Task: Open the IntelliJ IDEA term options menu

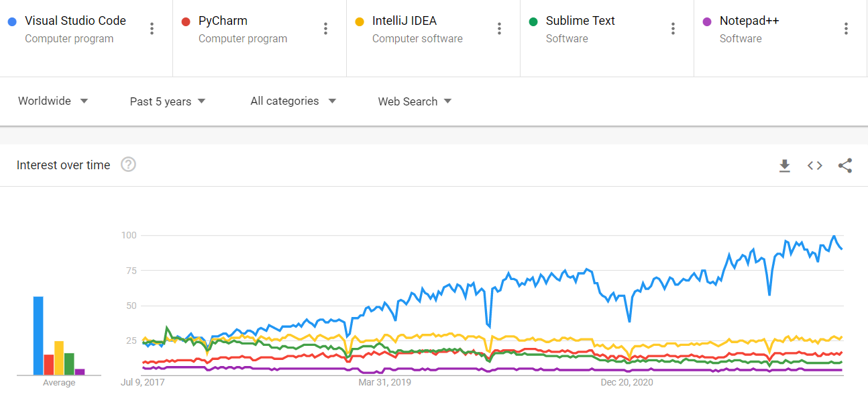Action: (500, 28)
